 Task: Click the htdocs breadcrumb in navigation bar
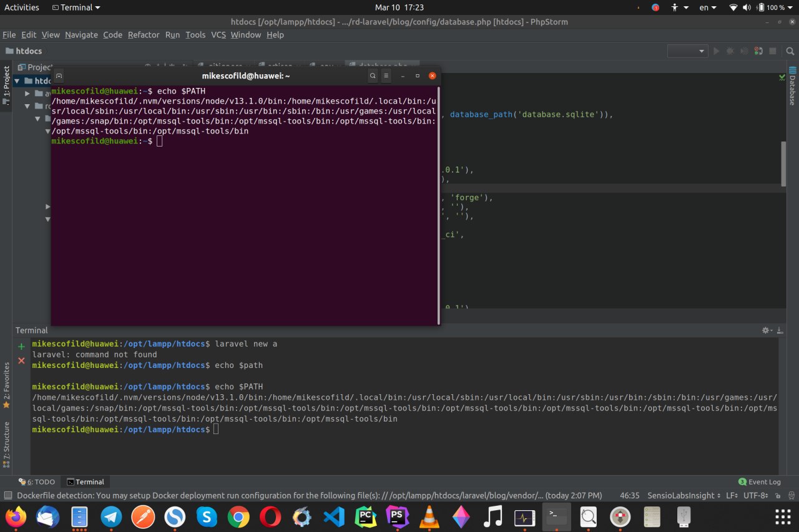24,51
